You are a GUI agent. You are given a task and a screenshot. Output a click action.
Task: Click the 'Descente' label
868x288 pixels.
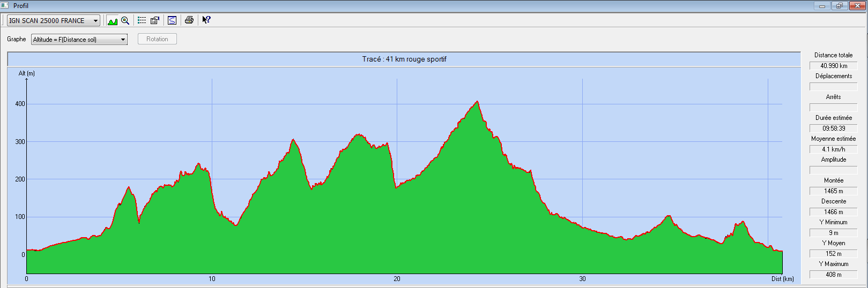(833, 201)
